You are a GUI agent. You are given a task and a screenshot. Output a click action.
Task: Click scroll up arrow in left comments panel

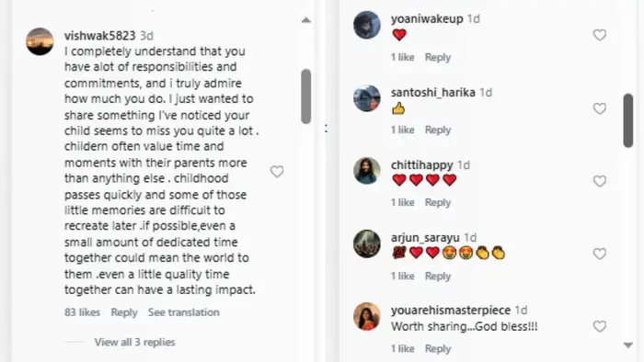point(306,20)
